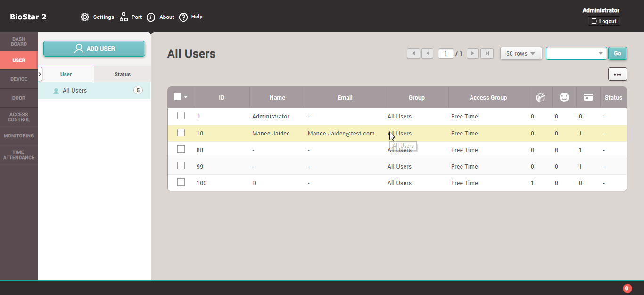The height and width of the screenshot is (295, 644).
Task: Open the Port network icon
Action: tap(124, 17)
